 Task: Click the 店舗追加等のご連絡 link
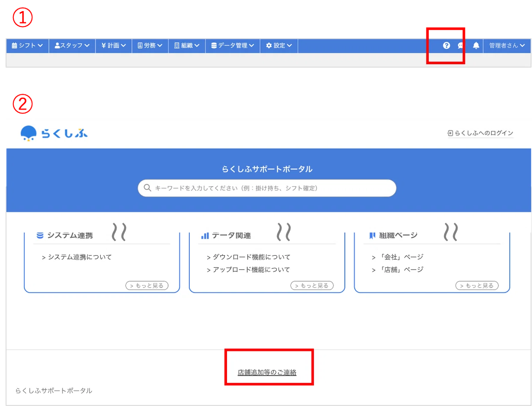pos(267,372)
